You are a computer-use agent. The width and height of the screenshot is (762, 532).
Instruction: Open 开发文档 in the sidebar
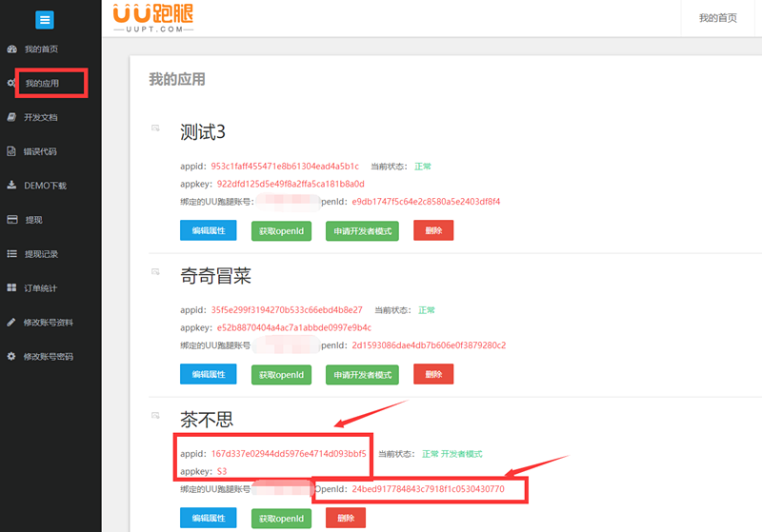(41, 117)
